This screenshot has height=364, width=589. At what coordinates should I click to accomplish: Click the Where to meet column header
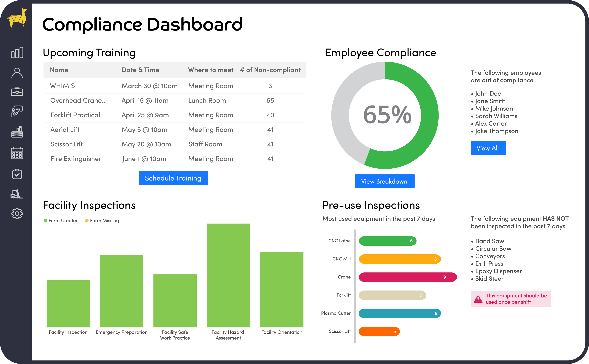pos(211,70)
